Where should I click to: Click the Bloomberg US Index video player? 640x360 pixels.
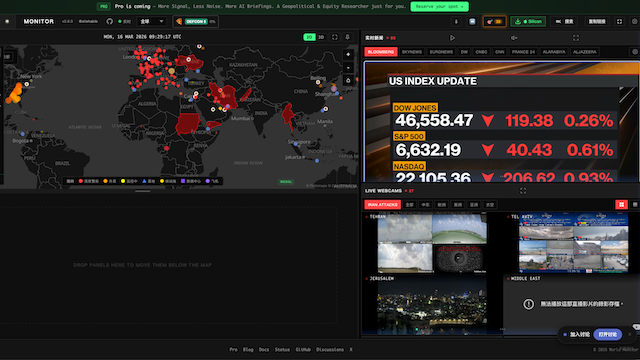coord(502,122)
